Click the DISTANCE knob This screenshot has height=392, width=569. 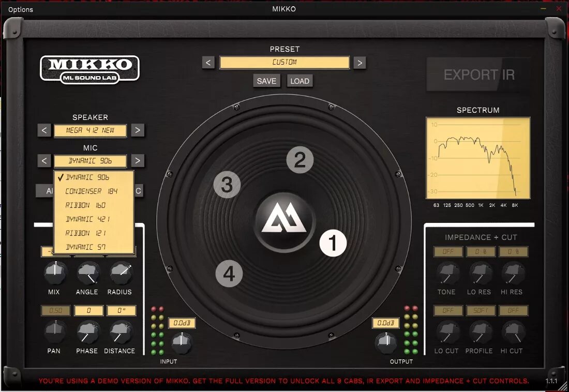pyautogui.click(x=121, y=332)
